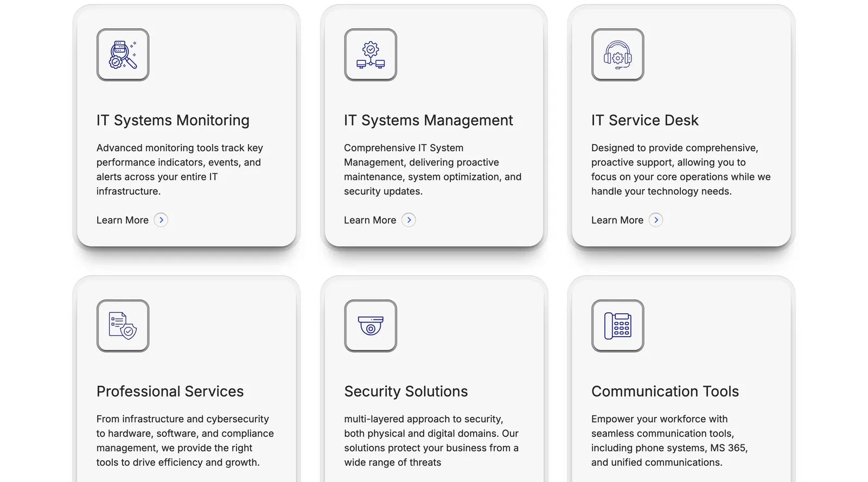Click the Security Solutions camera icon

pyautogui.click(x=371, y=326)
